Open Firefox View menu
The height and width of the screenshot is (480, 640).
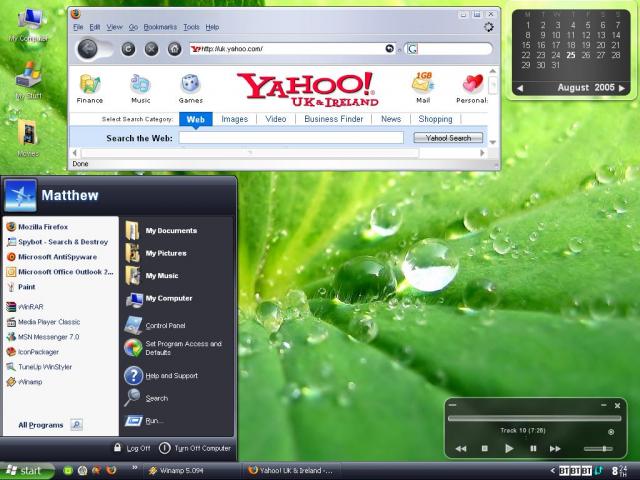click(114, 27)
